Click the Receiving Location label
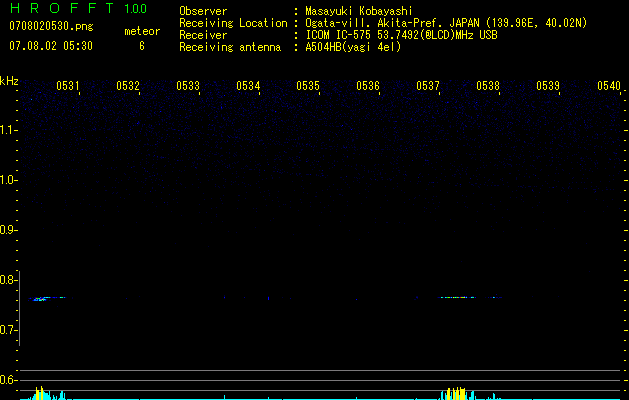629x400 pixels. [233, 23]
